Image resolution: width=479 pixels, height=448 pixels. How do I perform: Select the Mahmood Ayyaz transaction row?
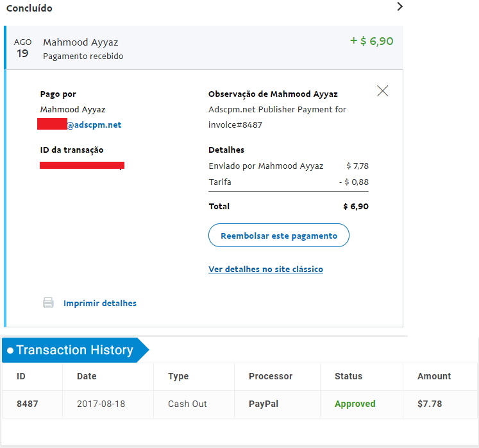[x=205, y=47]
